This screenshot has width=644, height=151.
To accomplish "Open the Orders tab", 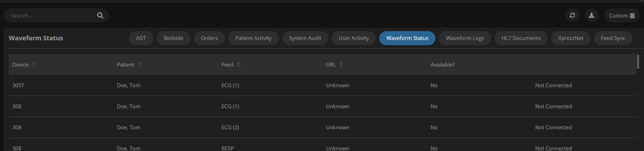I will coord(209,38).
